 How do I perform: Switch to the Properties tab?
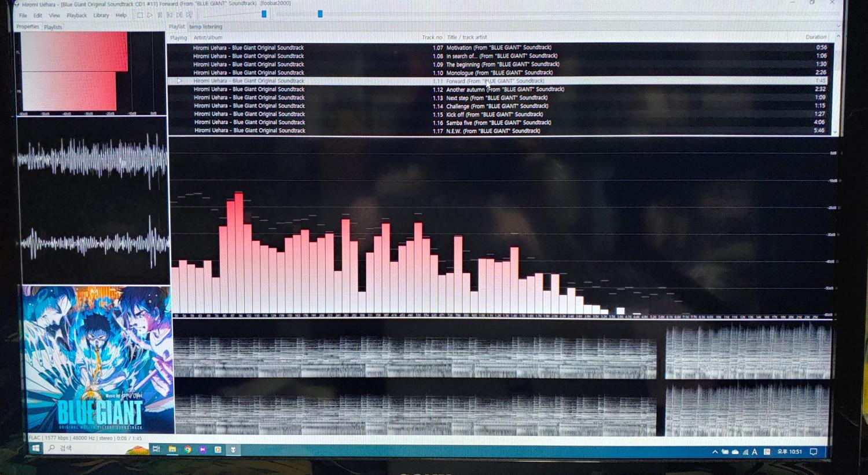click(28, 27)
